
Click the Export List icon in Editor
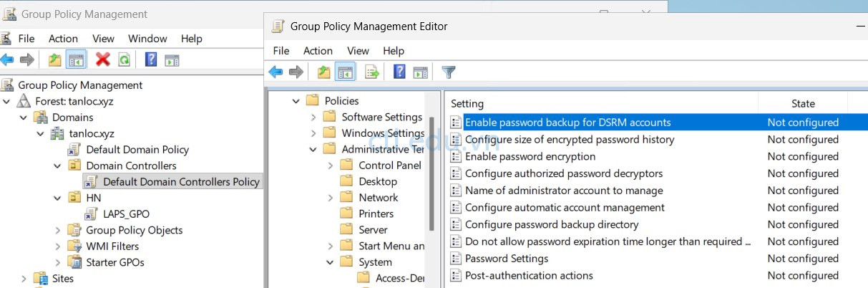(x=372, y=72)
